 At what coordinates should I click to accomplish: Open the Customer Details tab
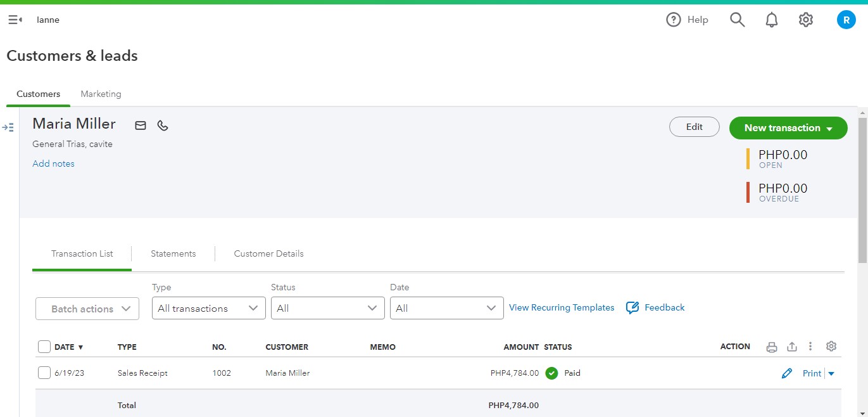pyautogui.click(x=268, y=253)
